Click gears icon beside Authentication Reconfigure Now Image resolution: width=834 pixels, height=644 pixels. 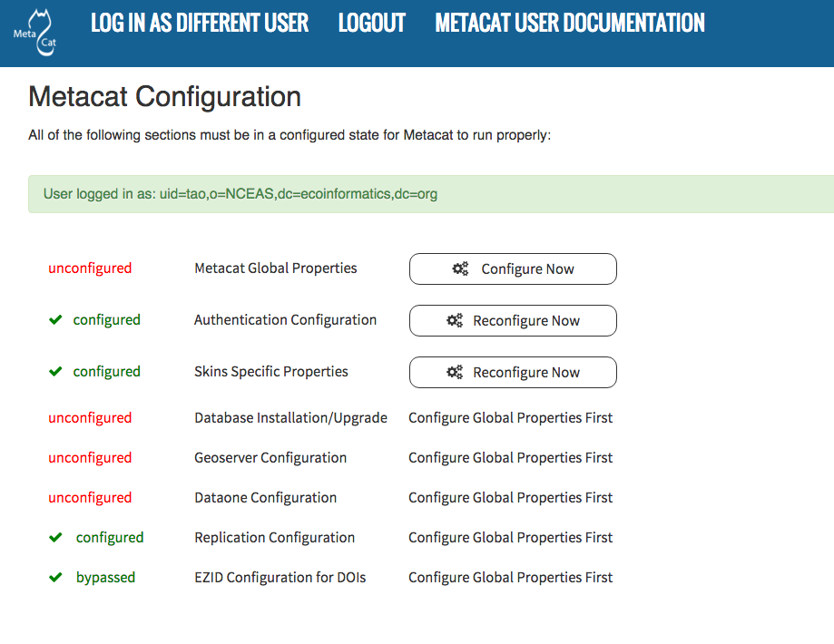[x=454, y=321]
